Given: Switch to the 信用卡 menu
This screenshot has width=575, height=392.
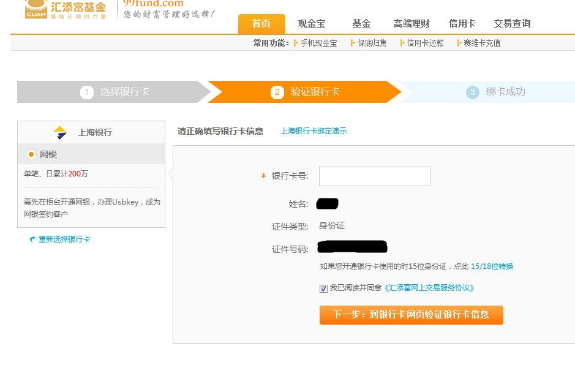Looking at the screenshot, I should [x=462, y=24].
